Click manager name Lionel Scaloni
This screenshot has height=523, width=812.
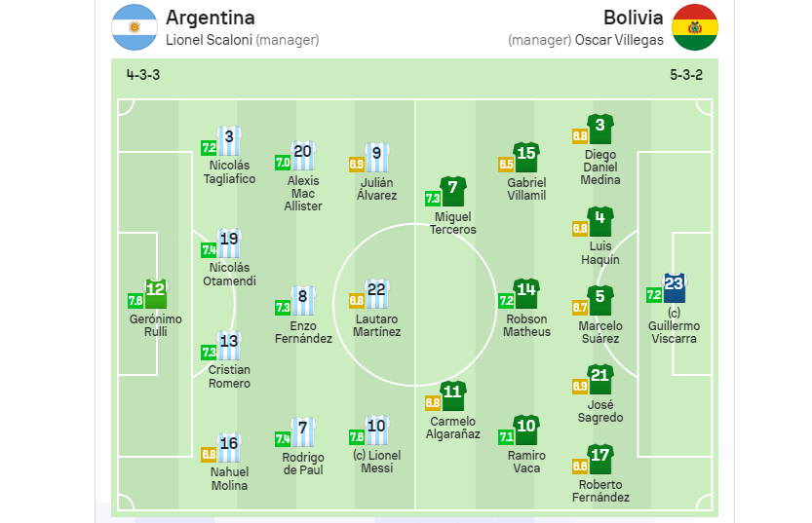210,40
